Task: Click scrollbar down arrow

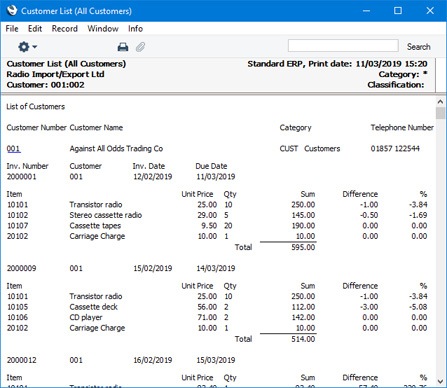Action: click(x=440, y=381)
